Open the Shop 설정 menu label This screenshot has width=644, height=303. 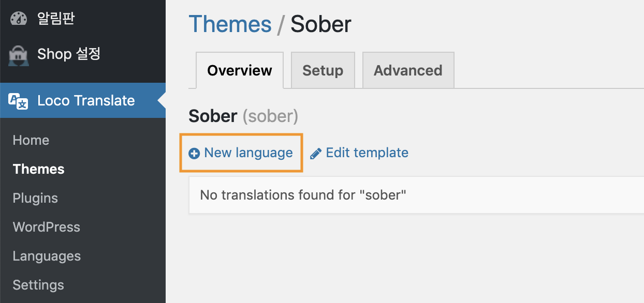[69, 54]
